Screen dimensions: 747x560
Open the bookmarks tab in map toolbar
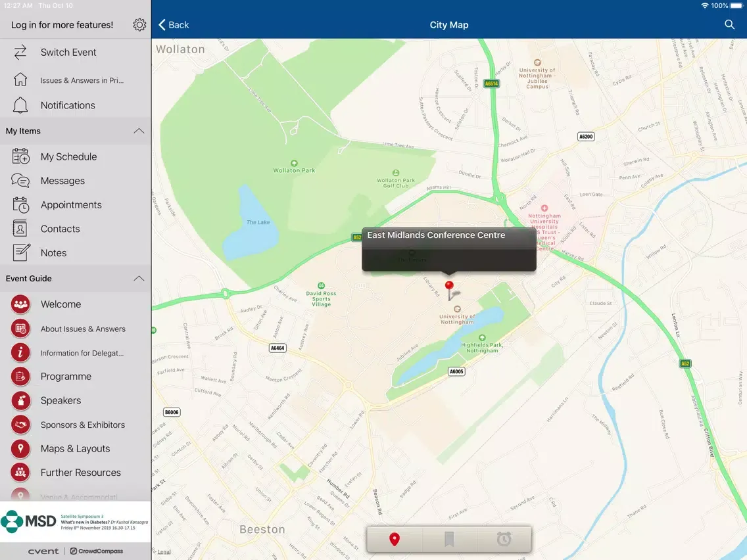(x=449, y=540)
